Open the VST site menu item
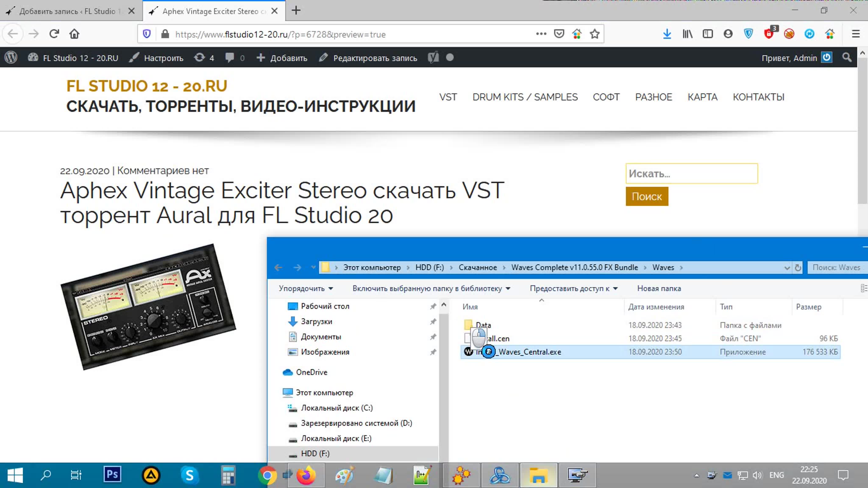Image resolution: width=868 pixels, height=488 pixels. coord(448,97)
